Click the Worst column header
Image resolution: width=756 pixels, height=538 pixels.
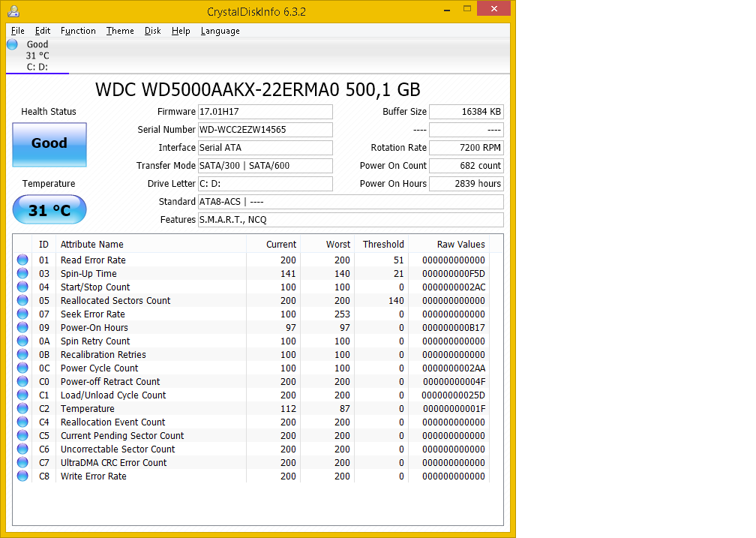point(328,244)
